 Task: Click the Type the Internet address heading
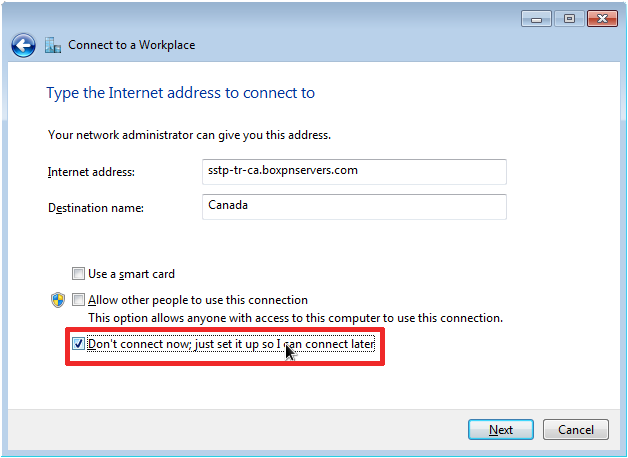[x=181, y=93]
